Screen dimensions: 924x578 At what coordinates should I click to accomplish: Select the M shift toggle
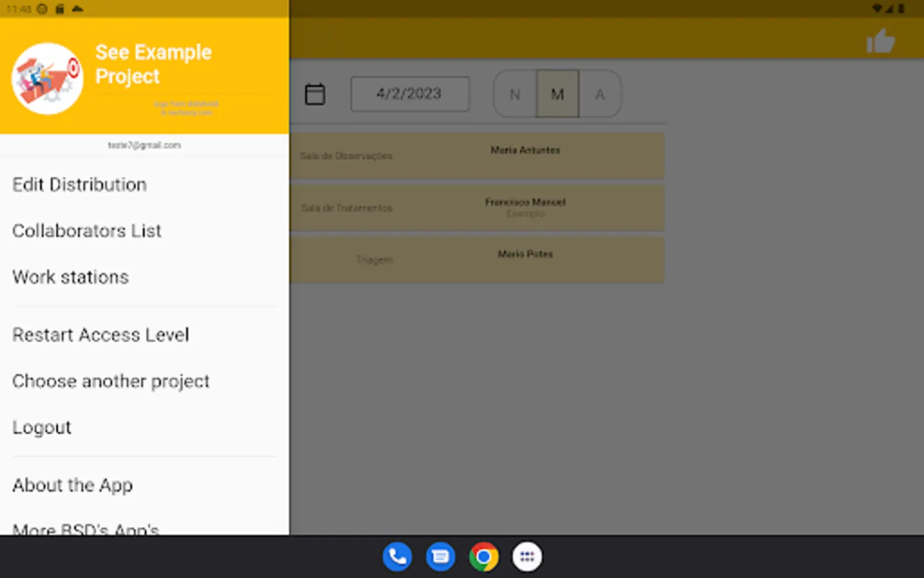(558, 94)
